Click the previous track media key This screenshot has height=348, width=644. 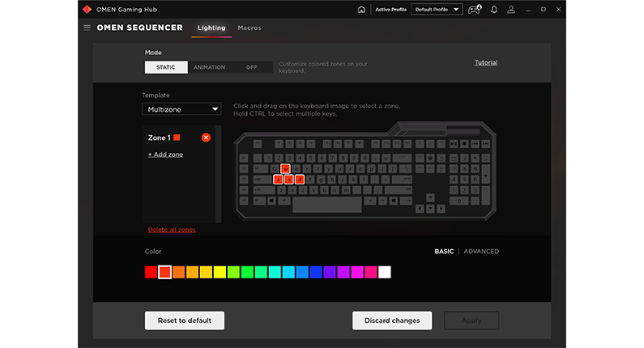pos(475,143)
